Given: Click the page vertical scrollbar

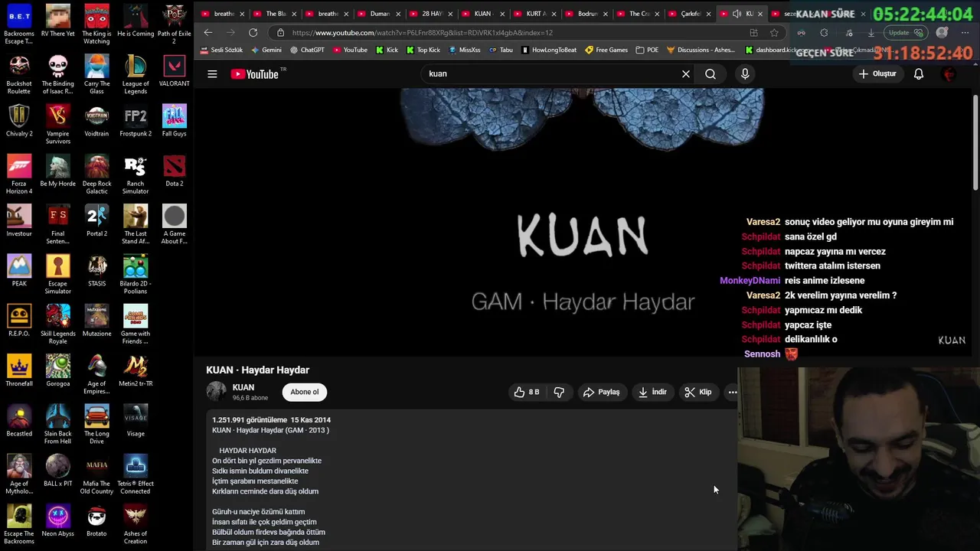Looking at the screenshot, I should pos(975,142).
